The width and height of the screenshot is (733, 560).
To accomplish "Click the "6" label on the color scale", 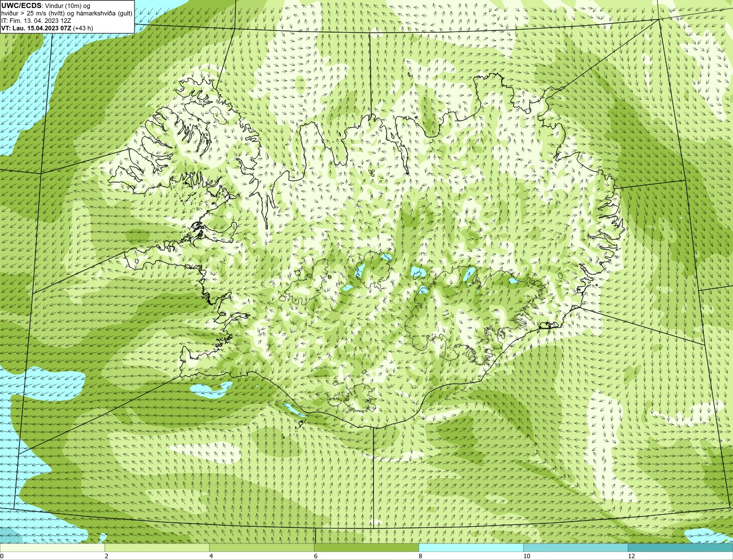I will pyautogui.click(x=315, y=556).
